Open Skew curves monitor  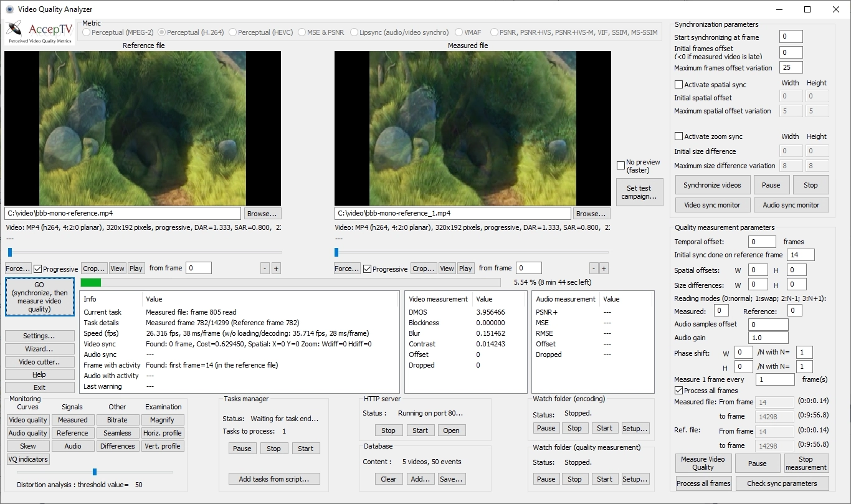coord(28,446)
